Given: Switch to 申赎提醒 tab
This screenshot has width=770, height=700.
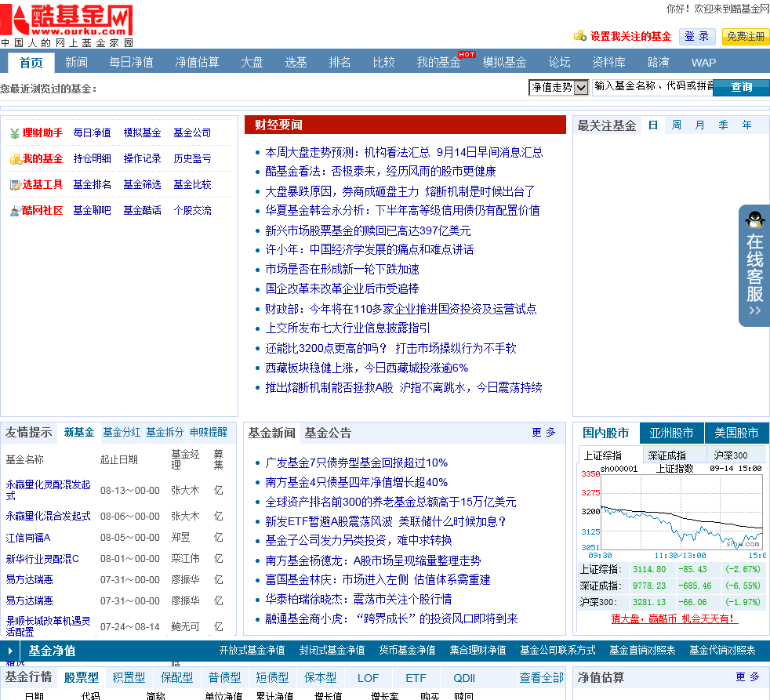Looking at the screenshot, I should click(209, 433).
